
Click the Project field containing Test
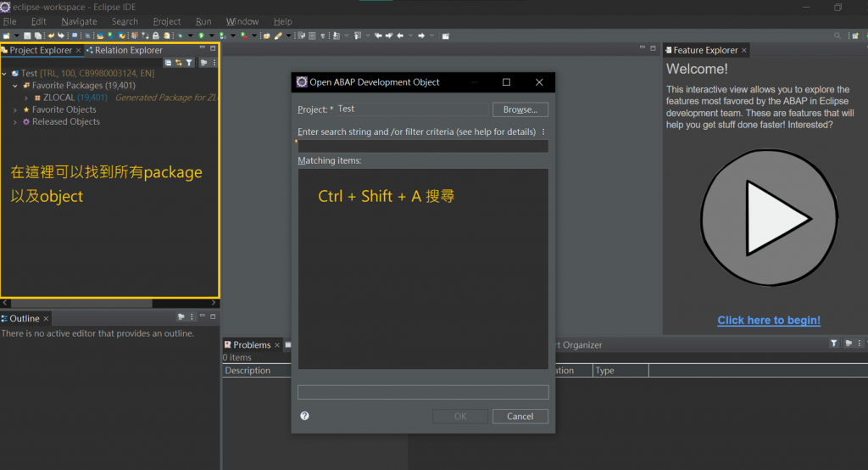pyautogui.click(x=413, y=109)
